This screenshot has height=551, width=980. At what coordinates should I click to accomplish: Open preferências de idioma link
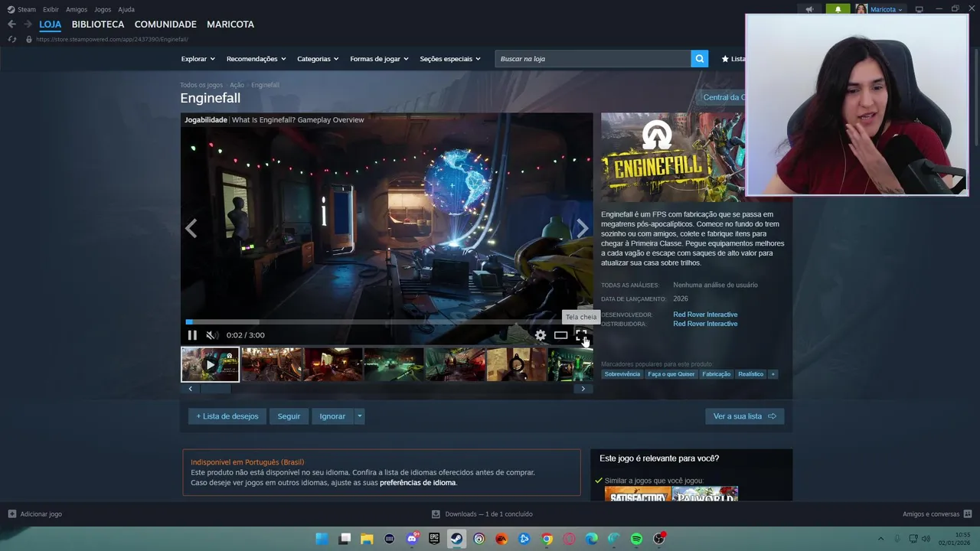pos(417,483)
